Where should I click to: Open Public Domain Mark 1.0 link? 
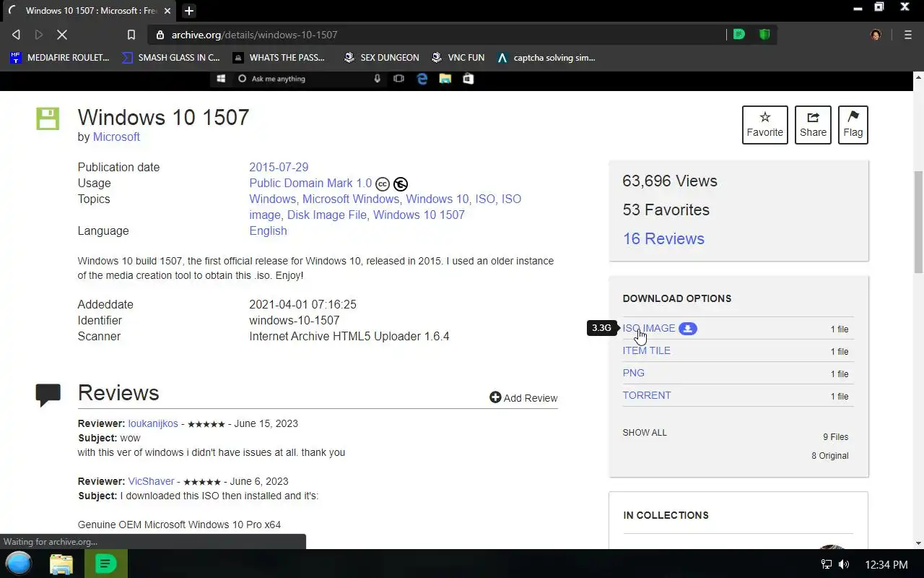point(310,183)
